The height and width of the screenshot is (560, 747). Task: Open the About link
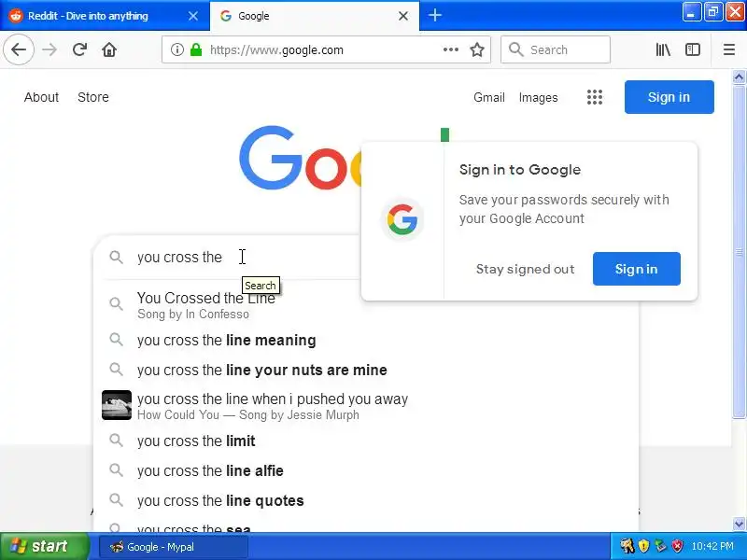(41, 97)
